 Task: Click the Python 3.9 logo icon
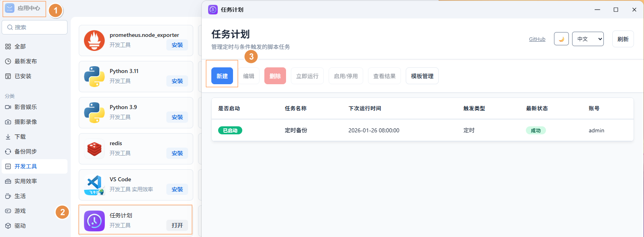point(94,113)
